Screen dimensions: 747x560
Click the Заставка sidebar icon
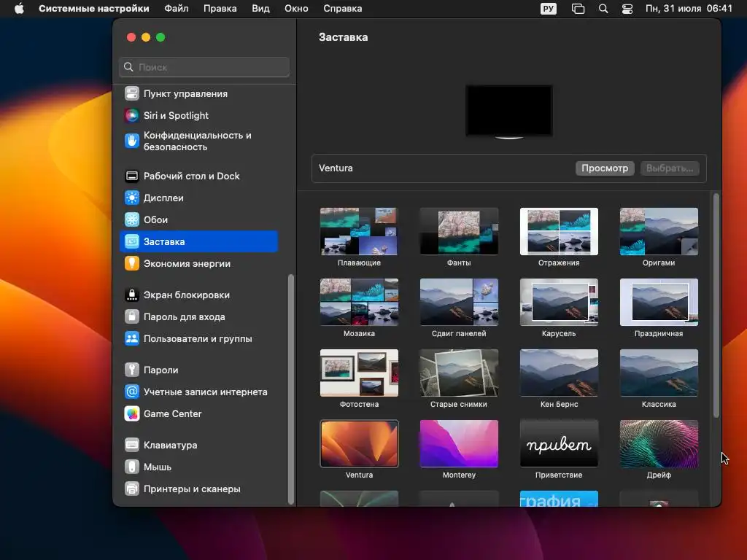pos(132,241)
